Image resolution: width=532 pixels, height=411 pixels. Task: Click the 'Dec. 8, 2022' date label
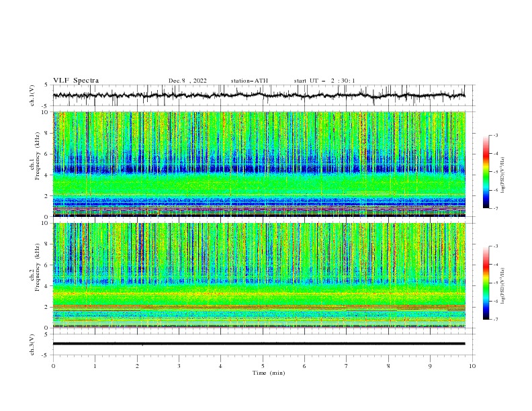point(187,81)
